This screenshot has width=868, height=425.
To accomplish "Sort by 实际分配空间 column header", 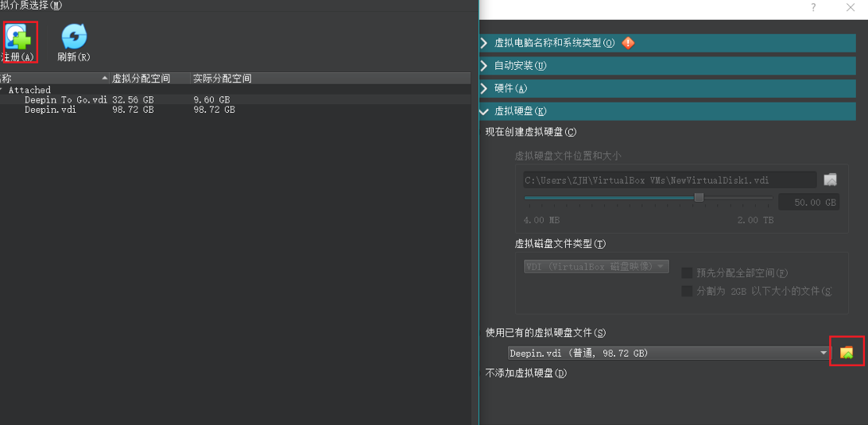I will tap(331, 79).
